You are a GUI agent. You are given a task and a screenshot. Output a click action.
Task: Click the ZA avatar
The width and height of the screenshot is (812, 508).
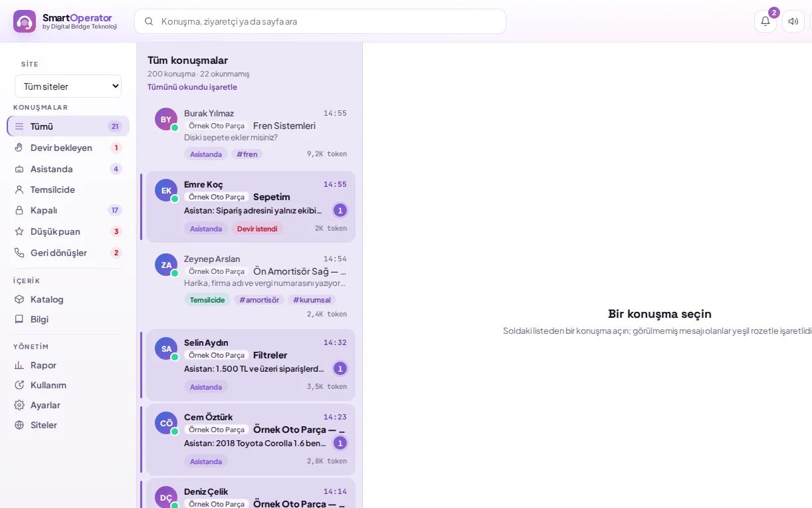(166, 265)
